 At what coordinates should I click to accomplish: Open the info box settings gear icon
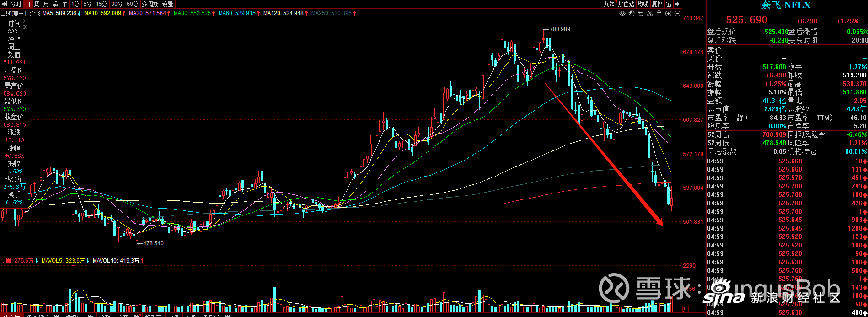(25, 27)
